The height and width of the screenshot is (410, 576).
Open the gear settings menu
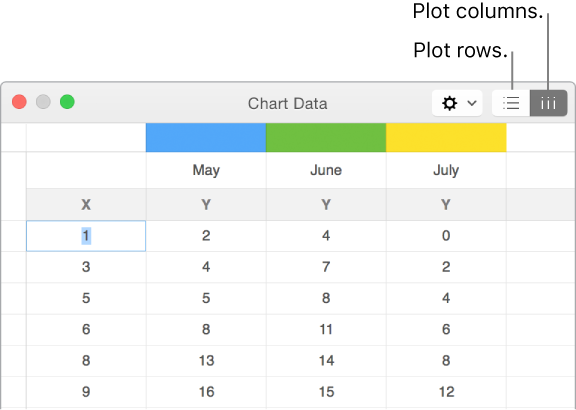point(457,103)
